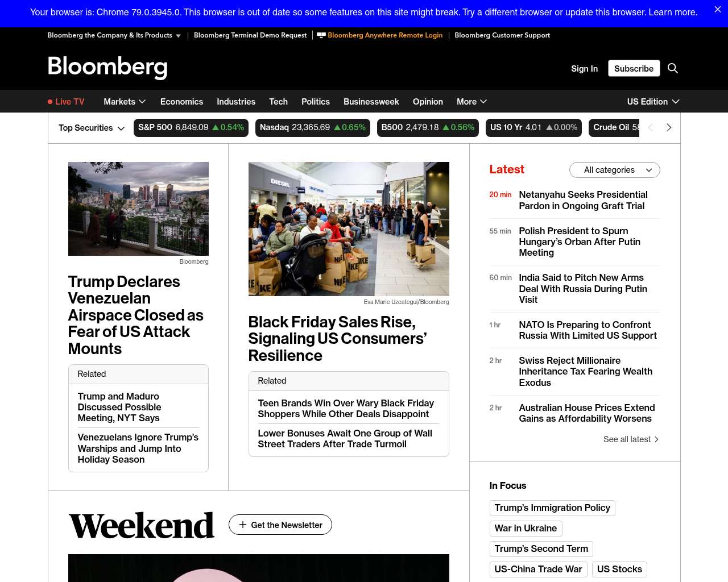Open the Opinion section

(428, 102)
